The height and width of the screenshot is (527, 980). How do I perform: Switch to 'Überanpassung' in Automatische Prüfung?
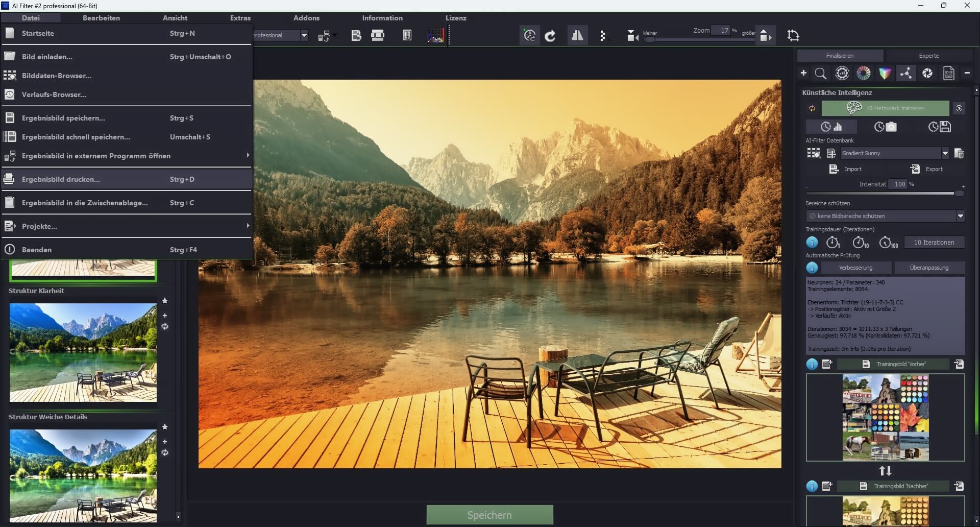coord(930,267)
